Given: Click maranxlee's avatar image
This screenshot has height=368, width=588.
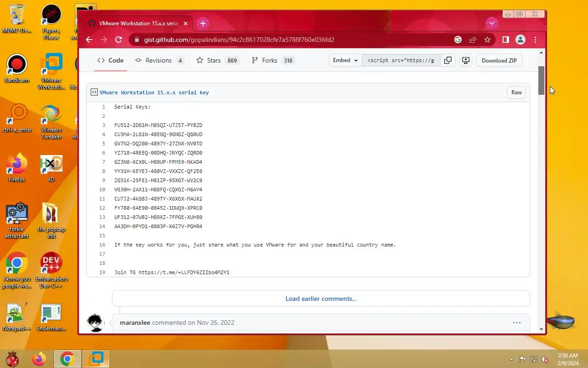Looking at the screenshot, I should click(95, 323).
